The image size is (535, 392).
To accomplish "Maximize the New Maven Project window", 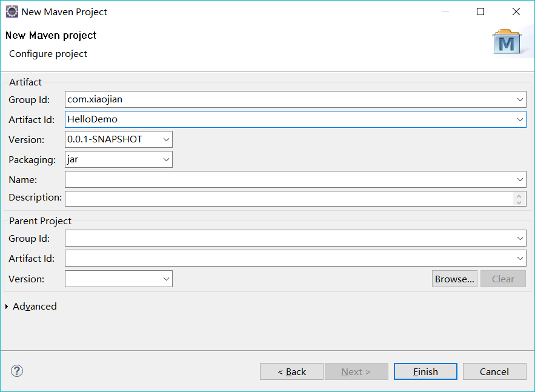I will (x=480, y=12).
